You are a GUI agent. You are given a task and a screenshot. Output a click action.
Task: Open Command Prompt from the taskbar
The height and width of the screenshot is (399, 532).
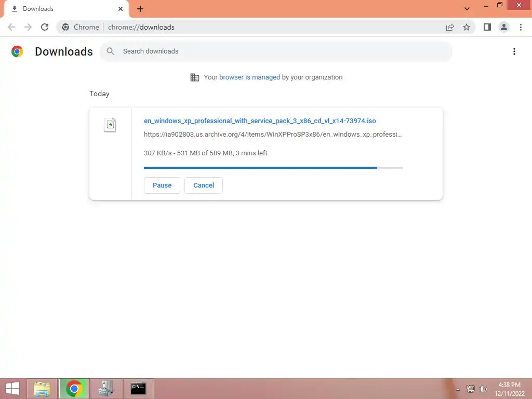click(x=138, y=389)
